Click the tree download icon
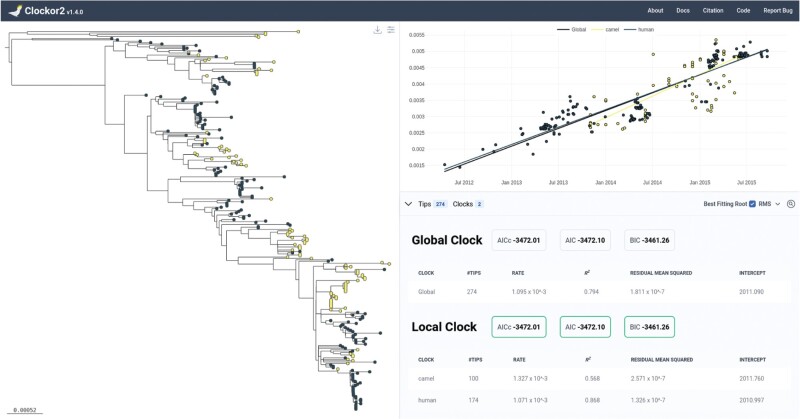 377,30
